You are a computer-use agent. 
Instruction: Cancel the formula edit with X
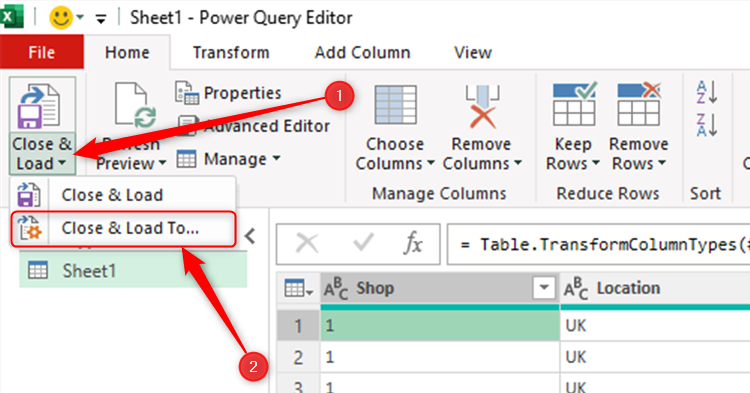tap(307, 244)
